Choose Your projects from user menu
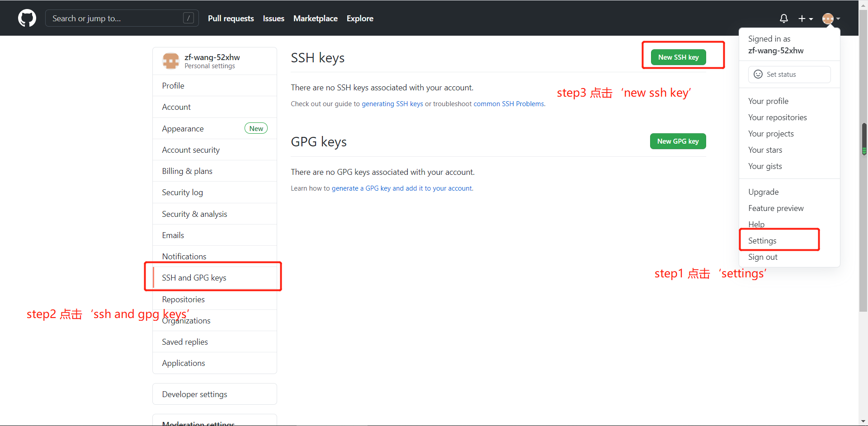 pos(789,134)
